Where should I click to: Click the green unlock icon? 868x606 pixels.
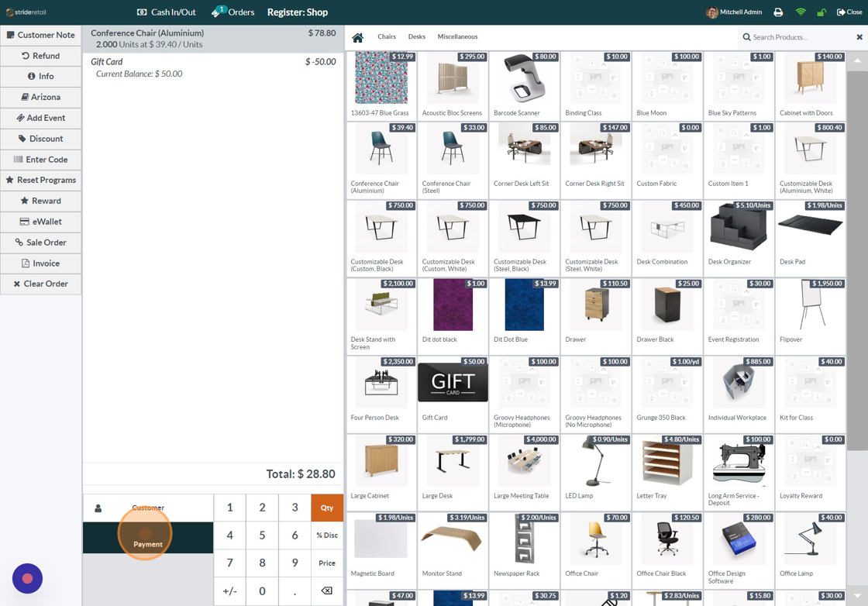coord(821,12)
